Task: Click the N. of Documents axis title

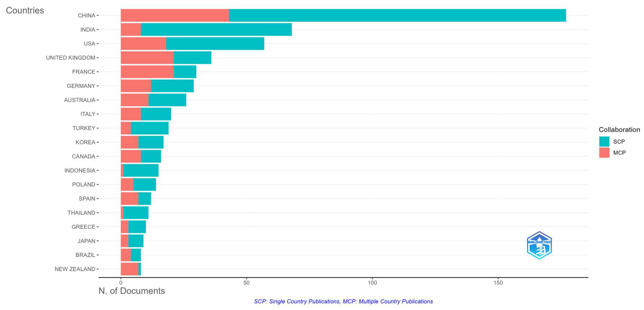Action: (131, 291)
